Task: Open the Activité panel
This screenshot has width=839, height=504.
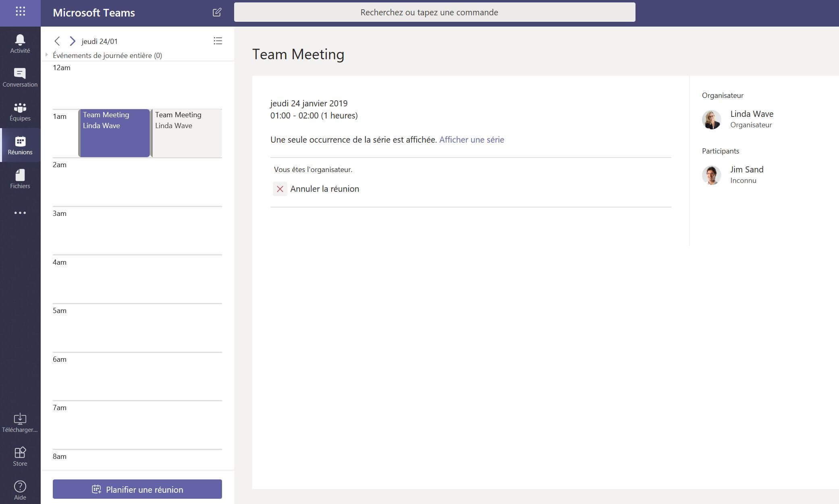Action: (x=20, y=43)
